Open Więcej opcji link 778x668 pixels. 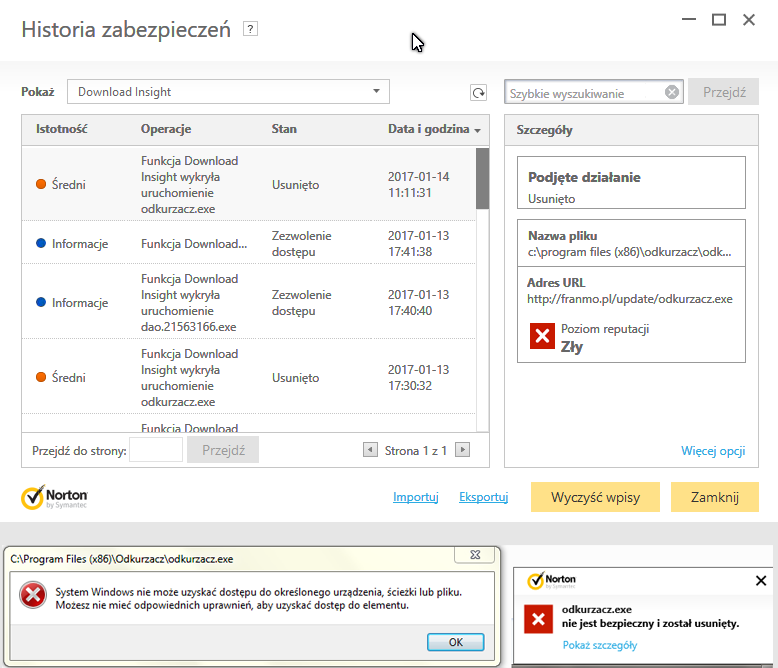[x=713, y=451]
